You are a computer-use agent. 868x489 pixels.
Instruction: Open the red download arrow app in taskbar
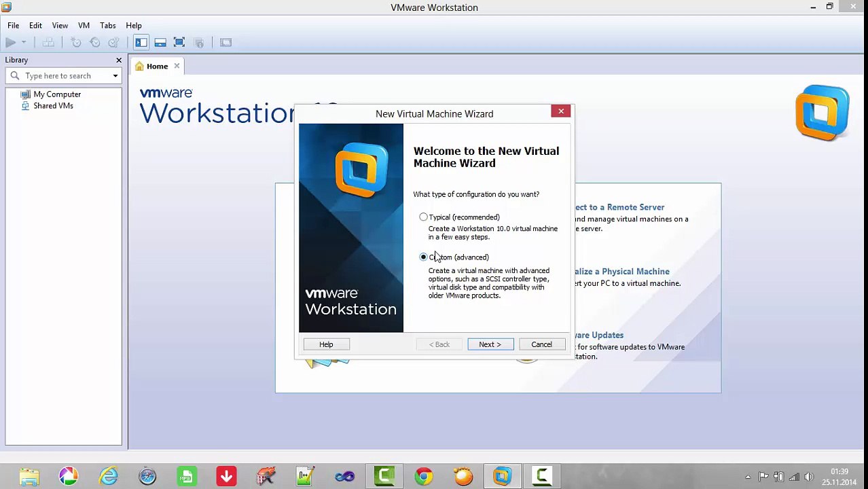click(226, 476)
